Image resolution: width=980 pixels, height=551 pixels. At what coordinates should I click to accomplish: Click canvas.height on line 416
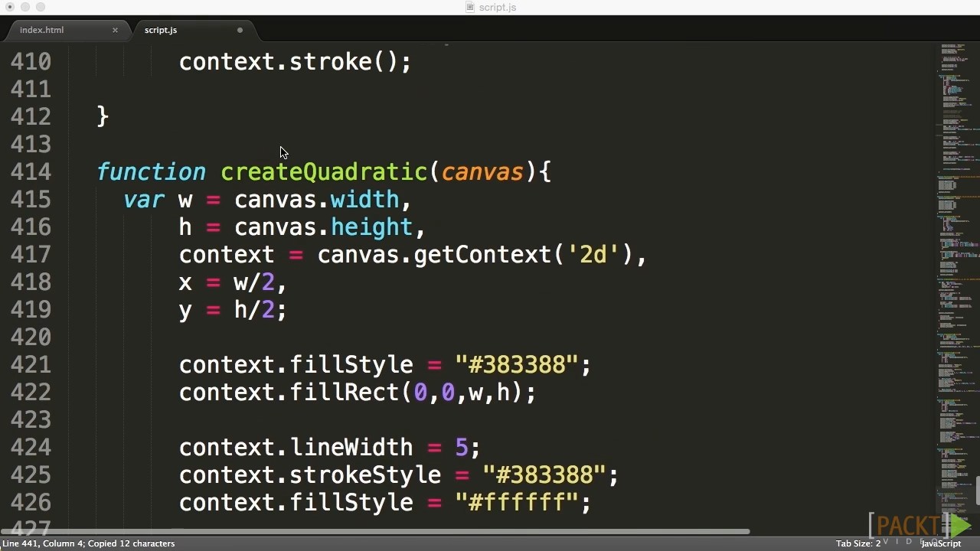tap(324, 227)
